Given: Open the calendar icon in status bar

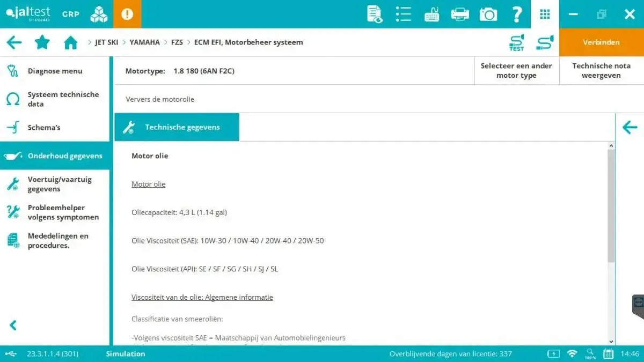Looking at the screenshot, I should point(608,354).
